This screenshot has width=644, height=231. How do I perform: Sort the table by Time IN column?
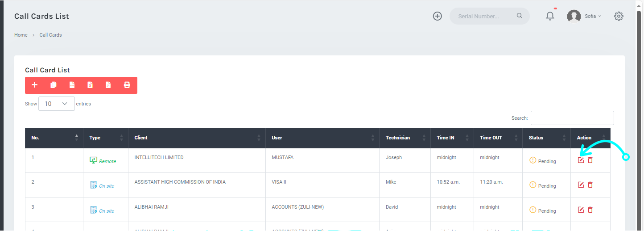(452, 138)
